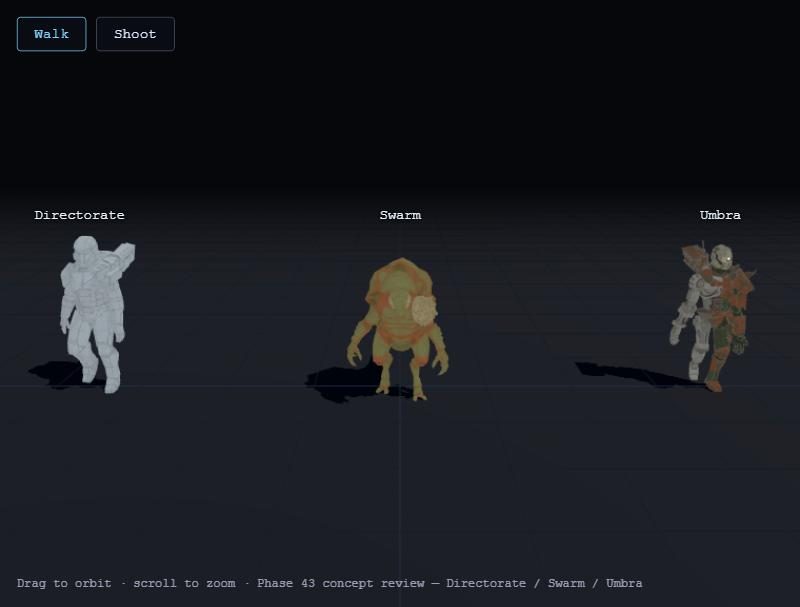This screenshot has height=607, width=800.
Task: Click the Umbra label text
Action: coord(720,215)
